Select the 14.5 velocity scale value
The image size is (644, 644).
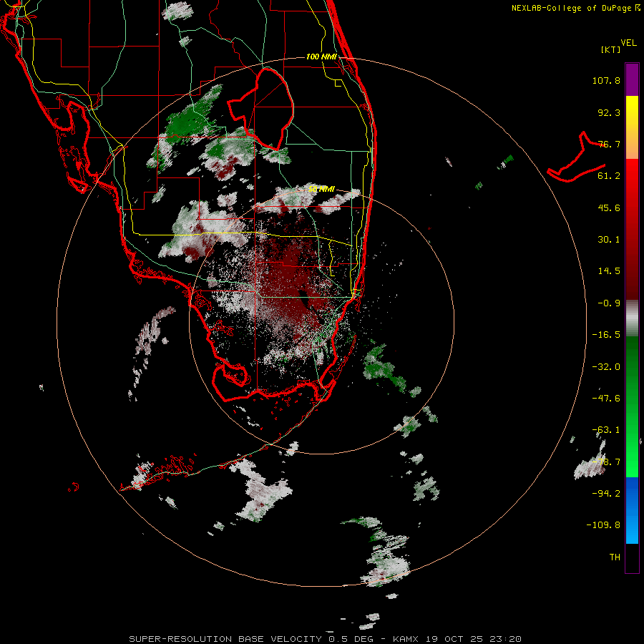(609, 271)
